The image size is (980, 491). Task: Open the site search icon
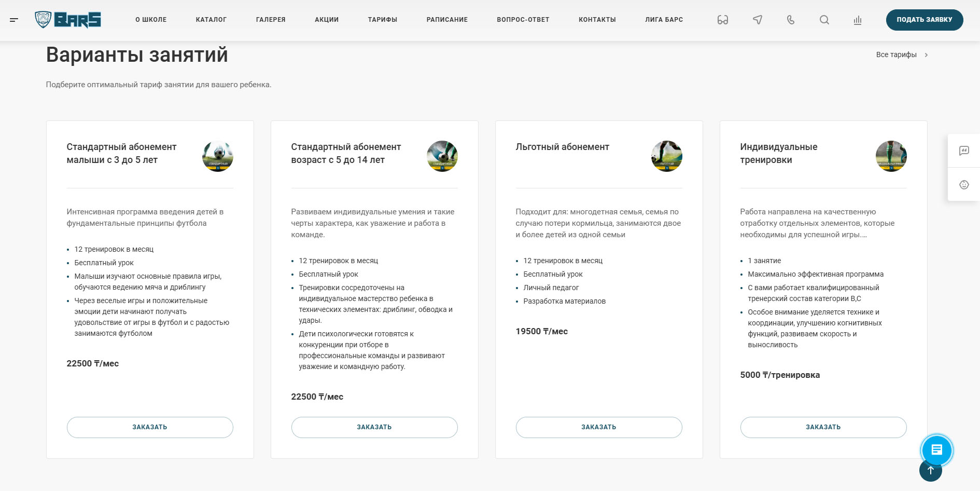coord(824,20)
